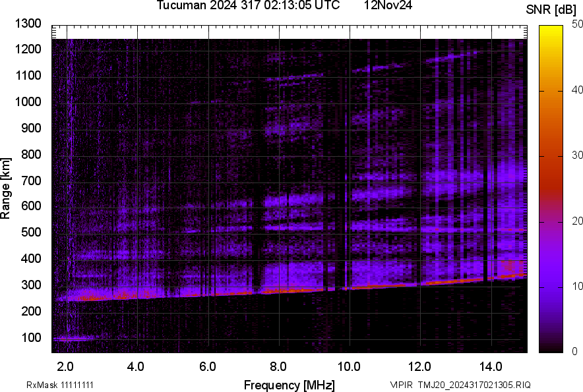Click the colorbar tick label '40'
Screen dimensions: 583x392
coord(578,90)
